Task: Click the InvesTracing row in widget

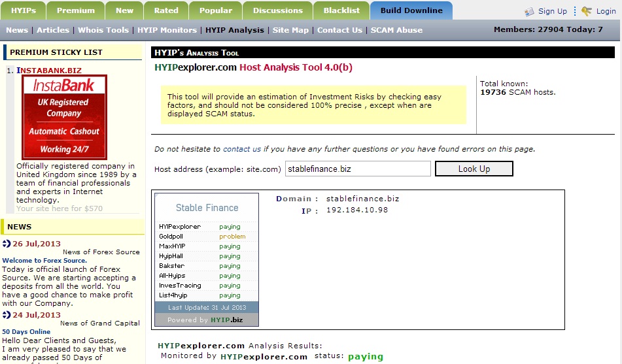Action: [x=206, y=286]
